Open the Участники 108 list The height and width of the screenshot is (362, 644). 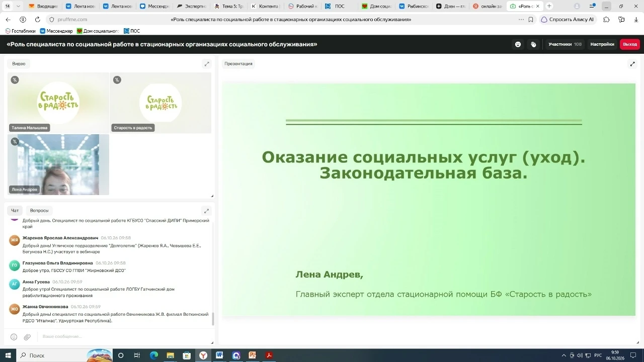tap(565, 44)
